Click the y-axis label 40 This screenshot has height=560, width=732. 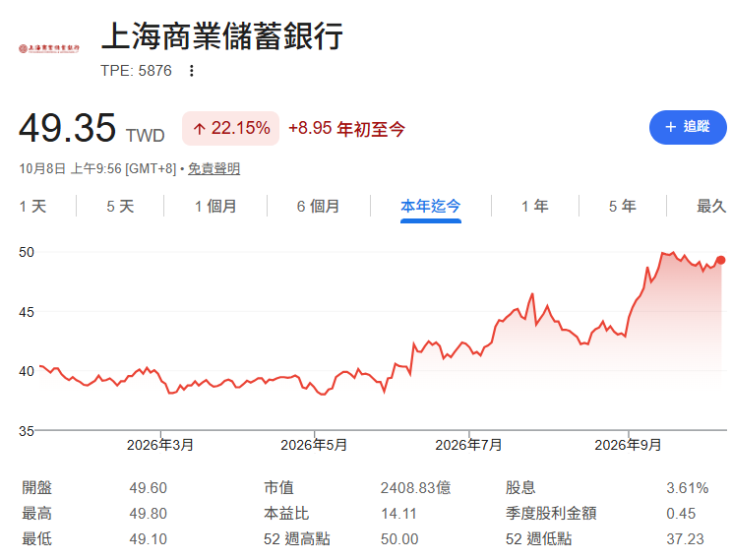pyautogui.click(x=27, y=372)
